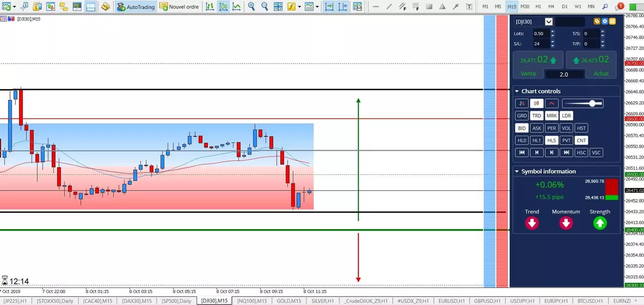Switch to bar chart display
Viewport: 644px width, 305px height.
pyautogui.click(x=210, y=7)
